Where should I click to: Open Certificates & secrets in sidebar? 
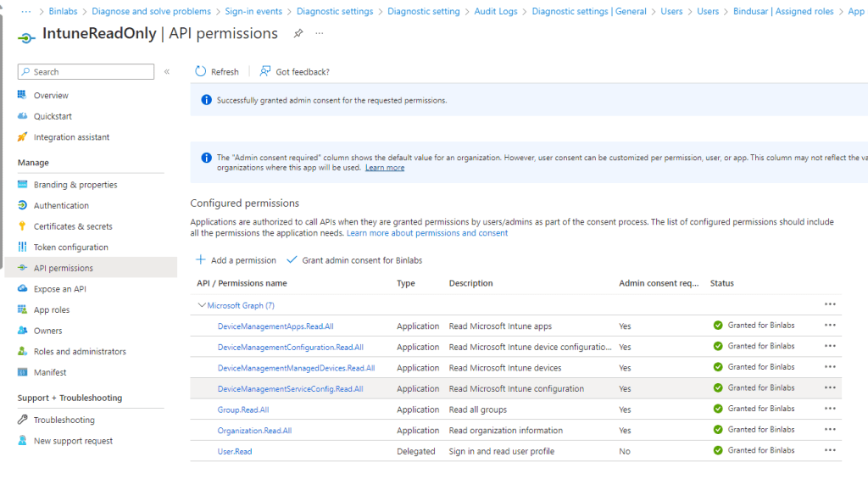73,226
